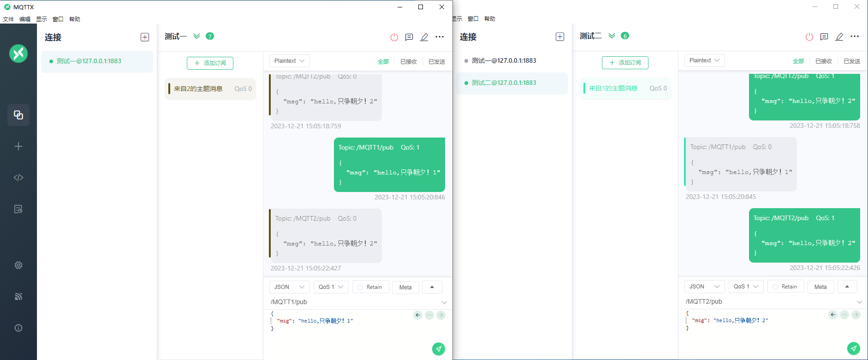Open JSON payload type dropdown, left window
This screenshot has height=360, width=868.
point(290,287)
